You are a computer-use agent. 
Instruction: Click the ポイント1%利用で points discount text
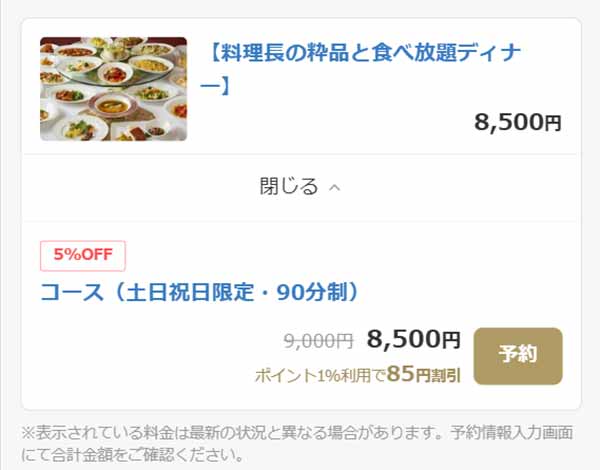point(320,376)
